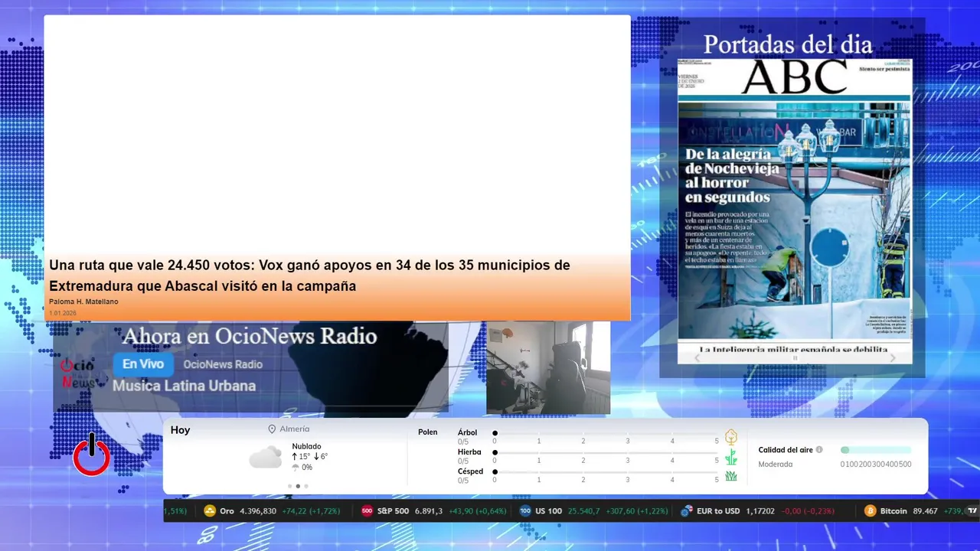
Task: Click the Oro price 4.396,830
Action: [x=258, y=511]
